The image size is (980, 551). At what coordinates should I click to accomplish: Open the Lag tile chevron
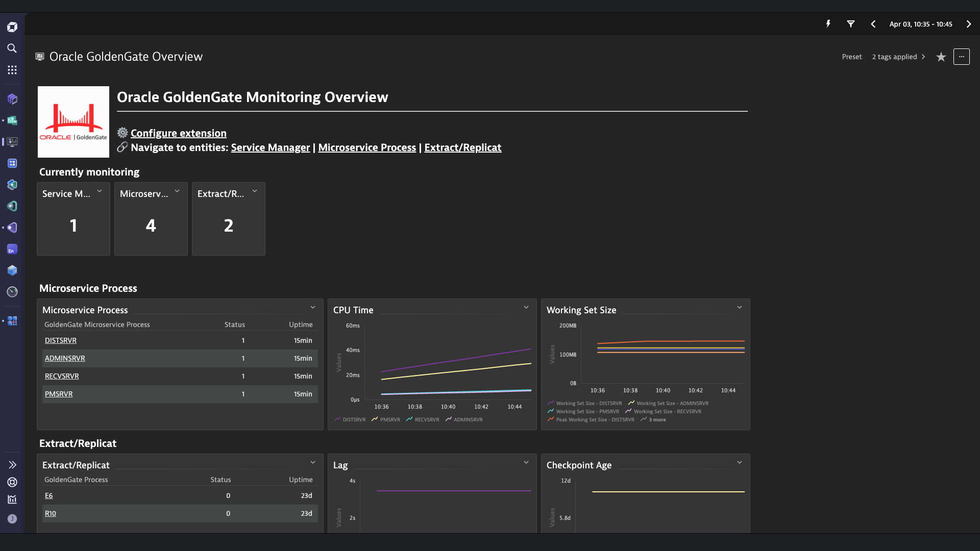(x=526, y=463)
